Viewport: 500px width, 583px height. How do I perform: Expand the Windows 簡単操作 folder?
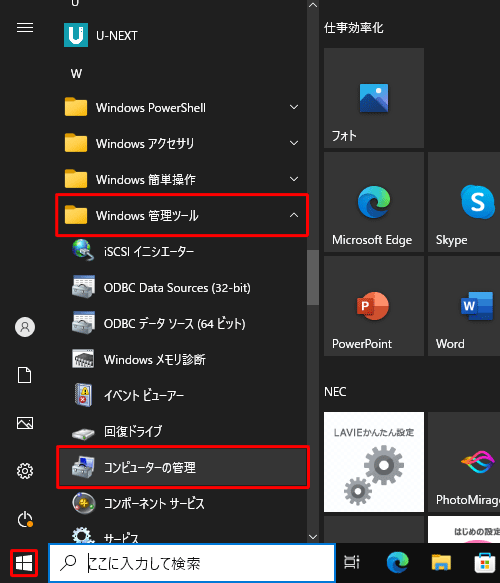(182, 179)
